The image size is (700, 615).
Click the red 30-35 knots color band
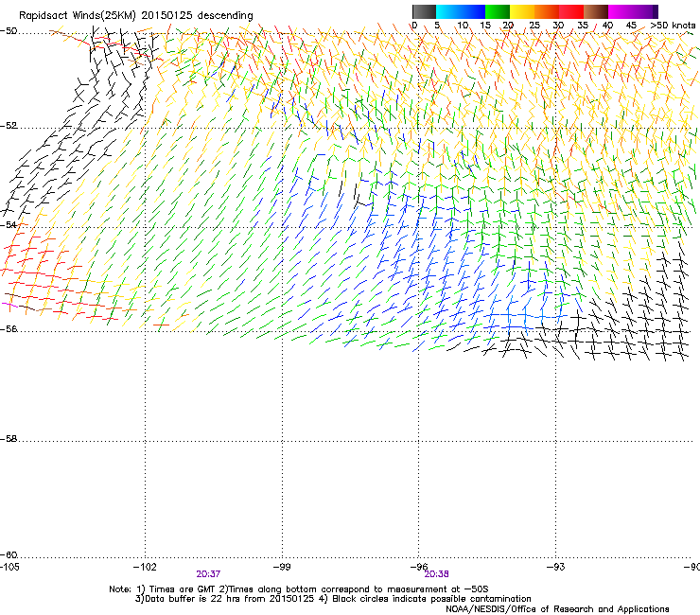[x=571, y=11]
